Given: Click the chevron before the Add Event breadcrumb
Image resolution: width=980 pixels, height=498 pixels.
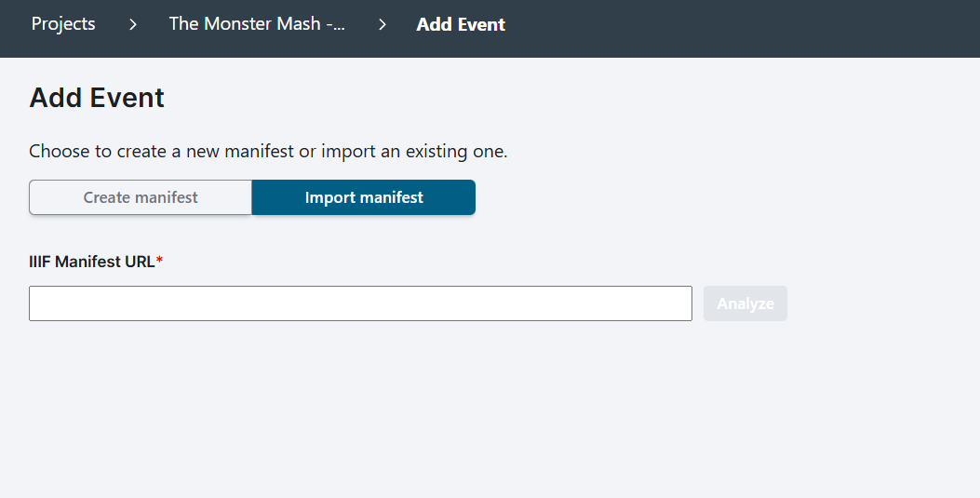Looking at the screenshot, I should tap(383, 24).
